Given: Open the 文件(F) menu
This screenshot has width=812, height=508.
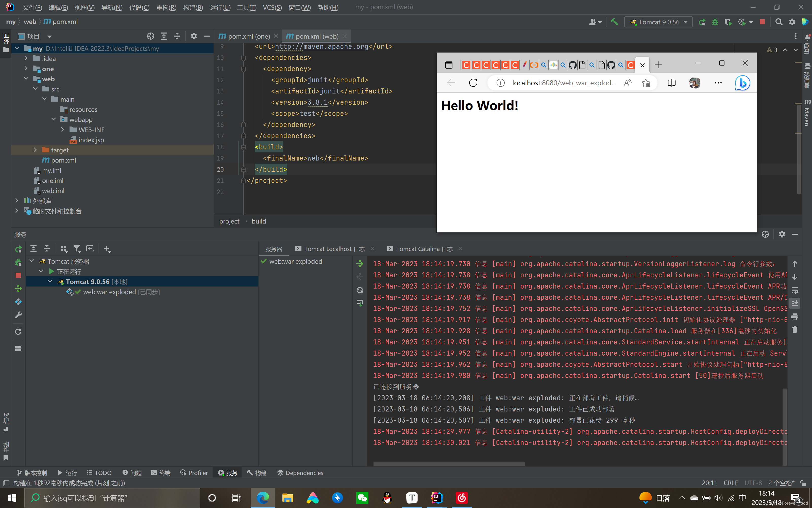Looking at the screenshot, I should tap(32, 7).
